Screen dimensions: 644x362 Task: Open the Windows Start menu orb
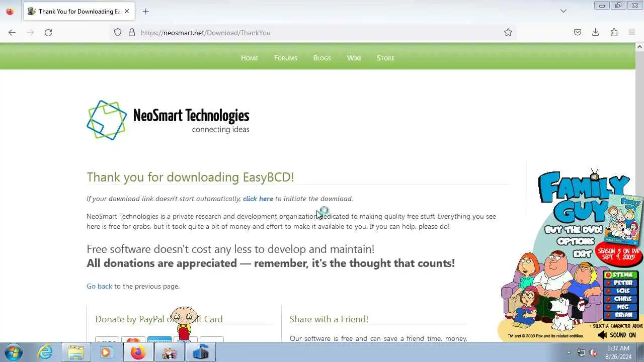[13, 352]
